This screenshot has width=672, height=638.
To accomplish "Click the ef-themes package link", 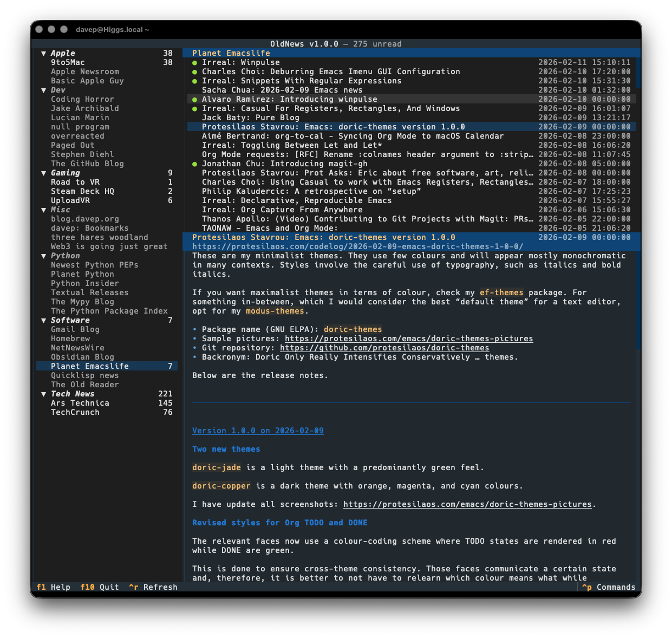I will point(501,292).
